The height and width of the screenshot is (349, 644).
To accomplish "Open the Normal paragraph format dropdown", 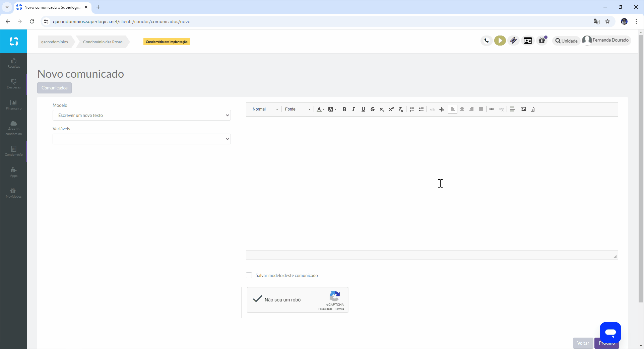I will (x=265, y=109).
